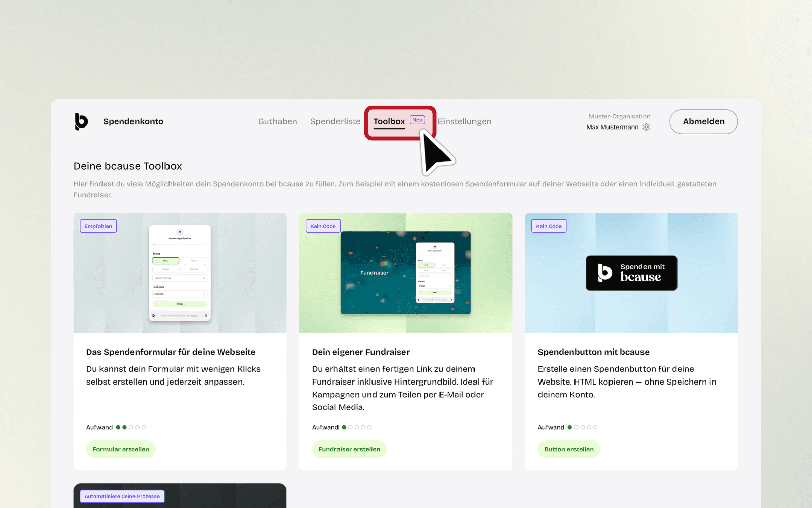Click the Button erstellen button
This screenshot has width=812, height=508.
(569, 449)
